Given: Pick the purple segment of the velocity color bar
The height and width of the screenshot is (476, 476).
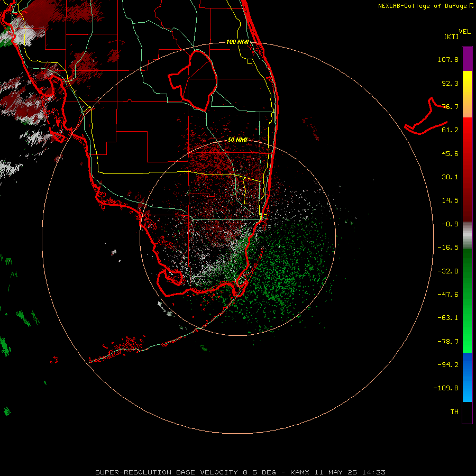Looking at the screenshot, I should 467,59.
